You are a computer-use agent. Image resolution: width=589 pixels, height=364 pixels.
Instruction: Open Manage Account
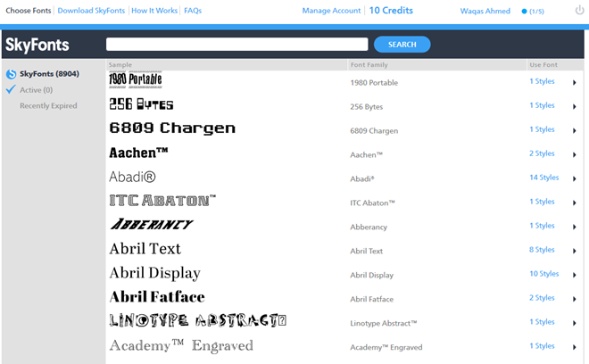(x=331, y=11)
